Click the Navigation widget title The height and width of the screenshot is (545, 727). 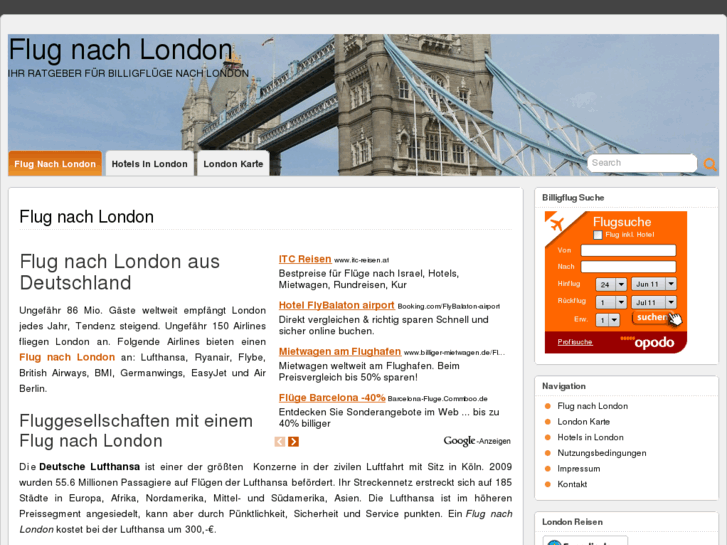(x=564, y=386)
